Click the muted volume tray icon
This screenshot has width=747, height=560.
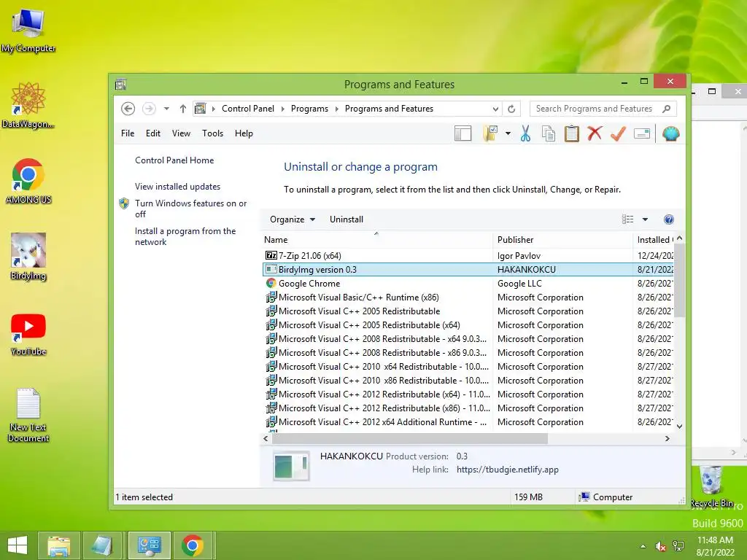click(661, 547)
